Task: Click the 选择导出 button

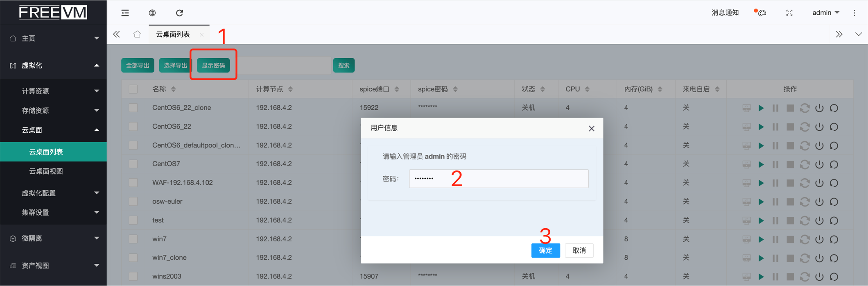Action: 176,66
